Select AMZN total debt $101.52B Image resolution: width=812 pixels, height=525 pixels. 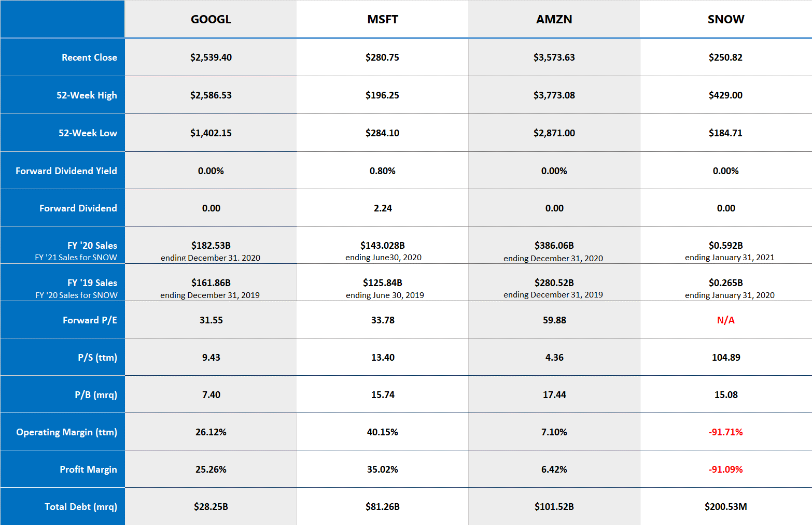(554, 507)
